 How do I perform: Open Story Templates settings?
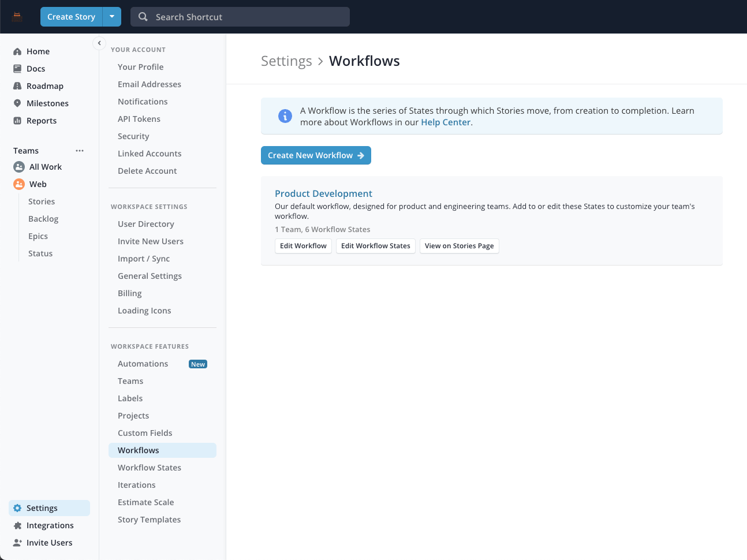[x=149, y=520]
